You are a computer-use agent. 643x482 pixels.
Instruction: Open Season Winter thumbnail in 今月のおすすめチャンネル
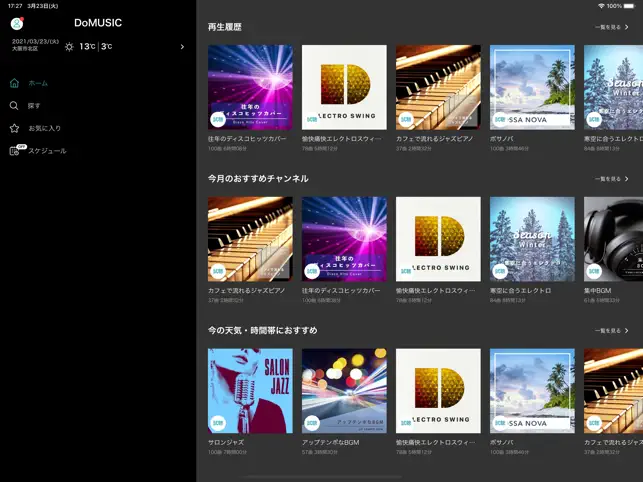coord(532,239)
